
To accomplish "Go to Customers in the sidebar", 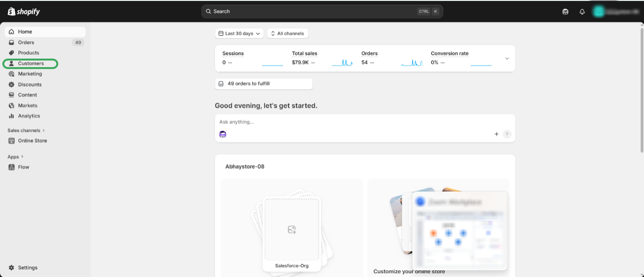I will click(31, 63).
